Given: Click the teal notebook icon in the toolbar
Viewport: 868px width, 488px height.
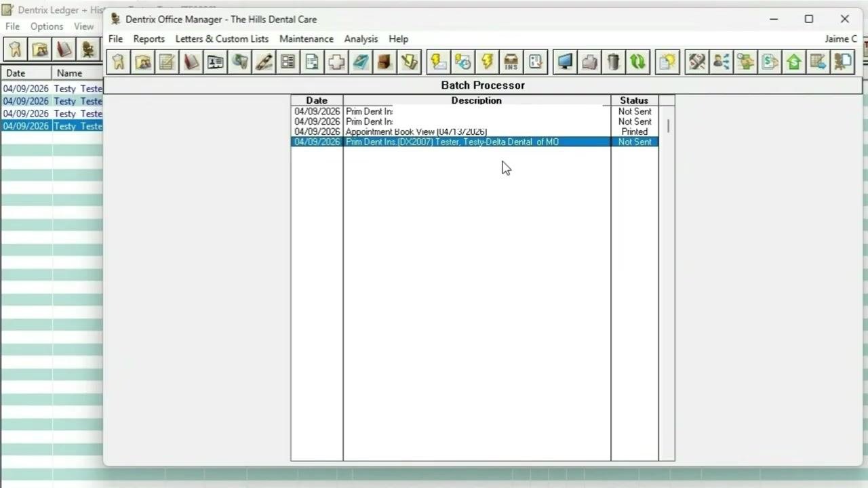Looking at the screenshot, I should pyautogui.click(x=361, y=62).
